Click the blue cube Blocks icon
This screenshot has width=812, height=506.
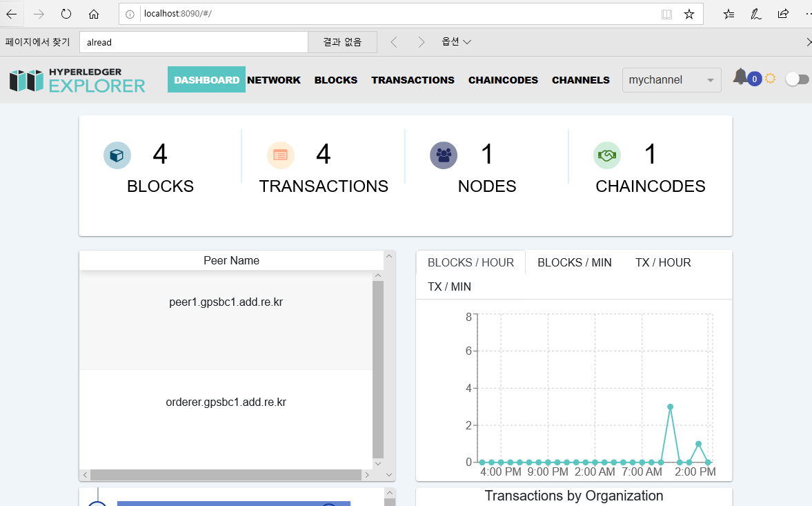(117, 155)
